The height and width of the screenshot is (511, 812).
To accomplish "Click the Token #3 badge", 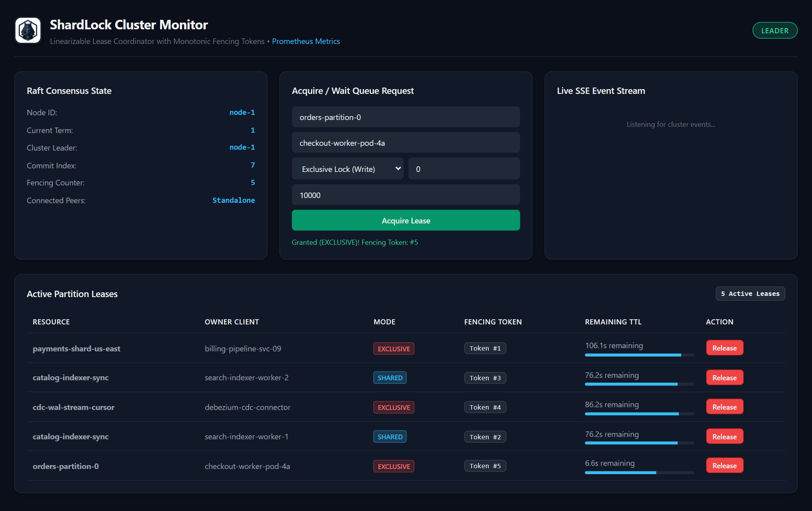I will [x=485, y=378].
